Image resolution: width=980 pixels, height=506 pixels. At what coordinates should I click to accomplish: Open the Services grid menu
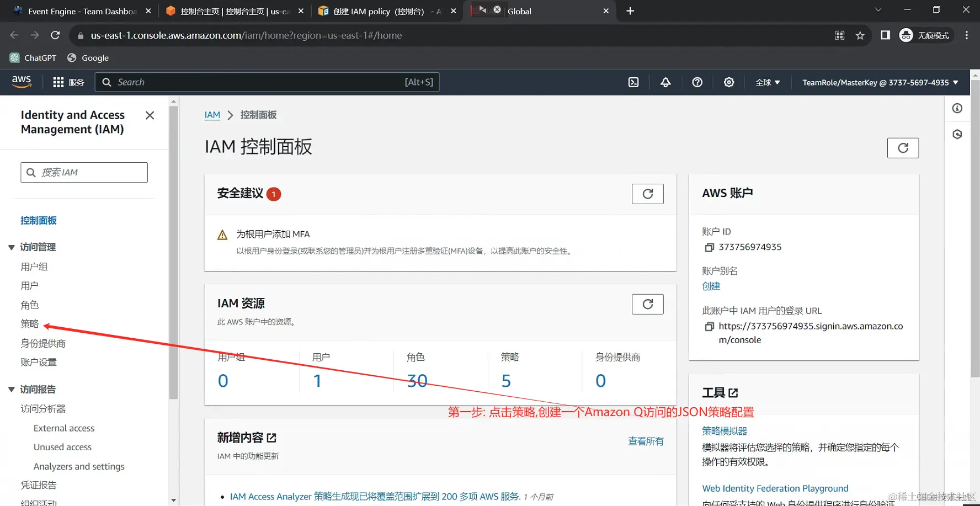68,82
